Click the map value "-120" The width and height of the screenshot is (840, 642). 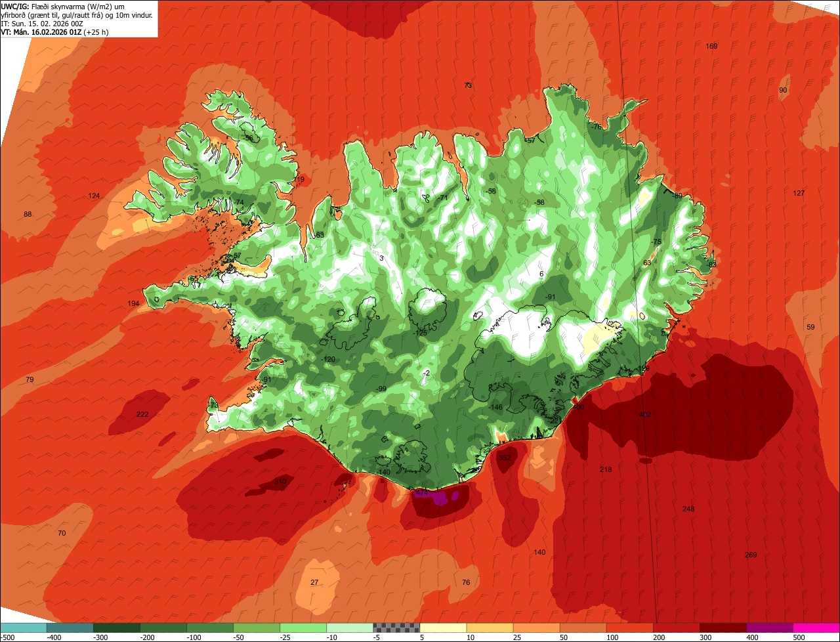coord(328,359)
